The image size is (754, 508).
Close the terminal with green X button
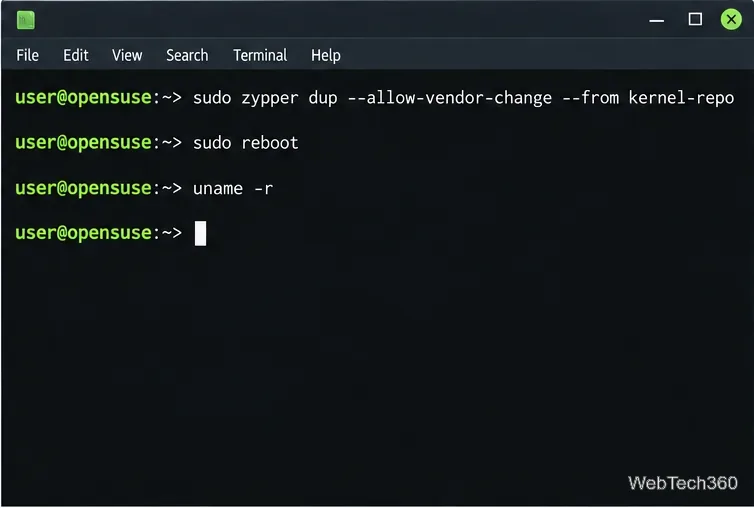coord(731,19)
